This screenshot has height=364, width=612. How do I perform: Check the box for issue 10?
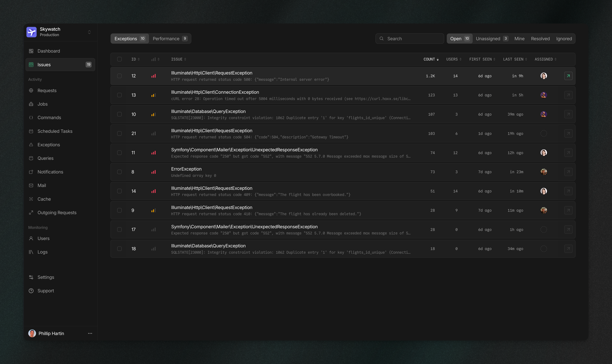[x=119, y=114]
